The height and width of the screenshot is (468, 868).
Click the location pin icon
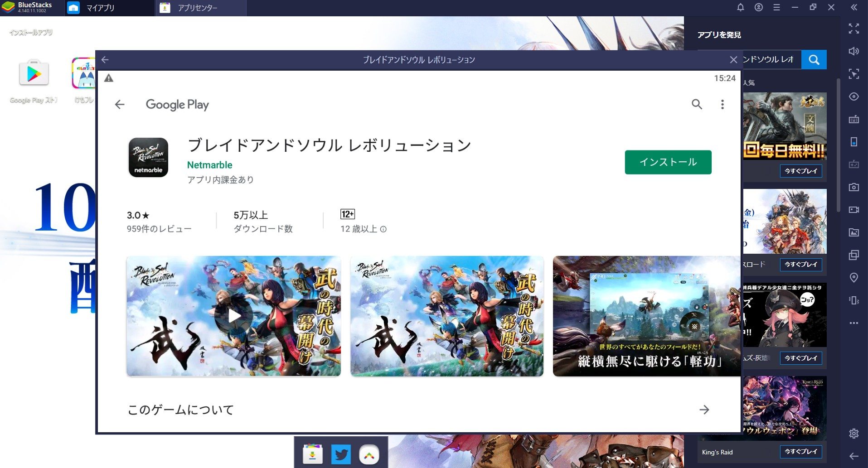click(x=854, y=278)
